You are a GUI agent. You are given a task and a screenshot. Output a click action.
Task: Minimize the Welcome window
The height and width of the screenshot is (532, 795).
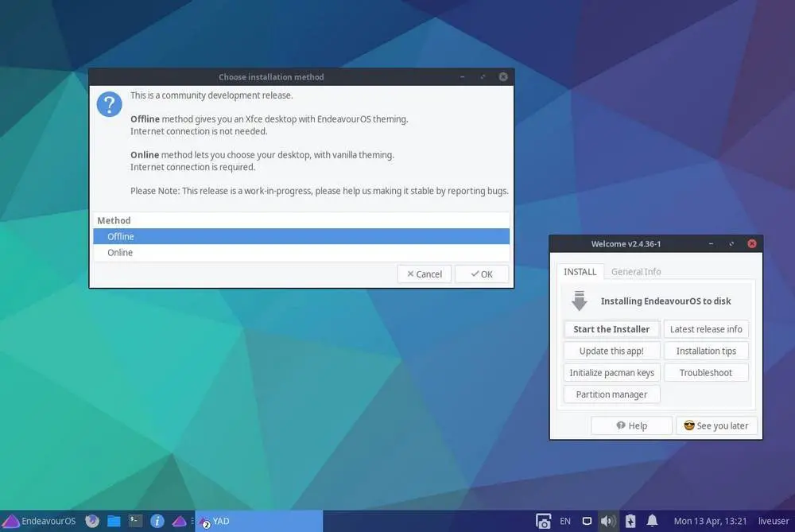coord(711,244)
